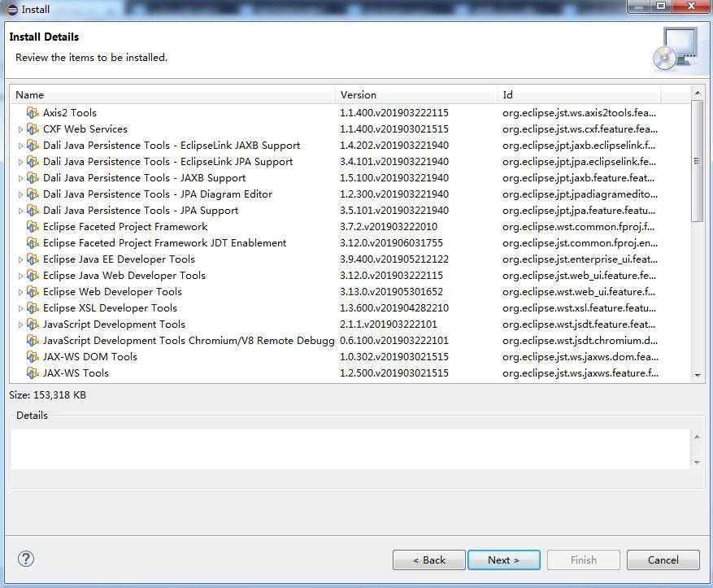Click Eclipse Java EE Developer Tools icon
The image size is (713, 588).
click(x=33, y=259)
